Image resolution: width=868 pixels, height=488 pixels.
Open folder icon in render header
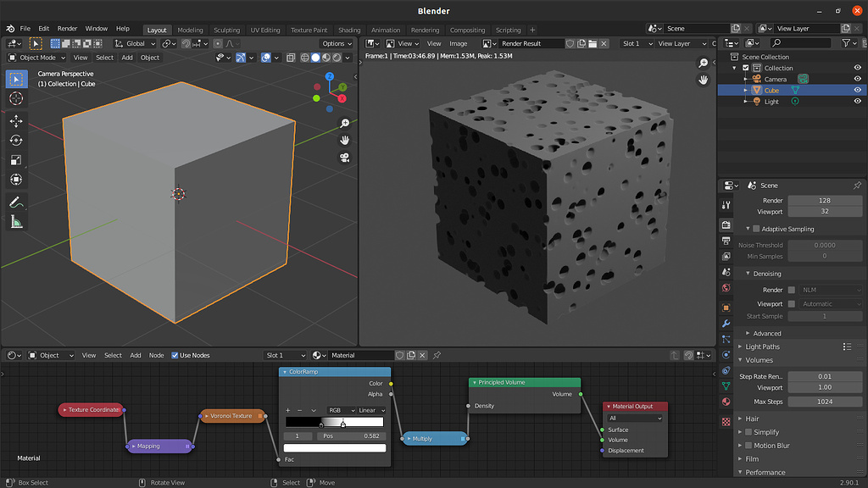coord(593,44)
